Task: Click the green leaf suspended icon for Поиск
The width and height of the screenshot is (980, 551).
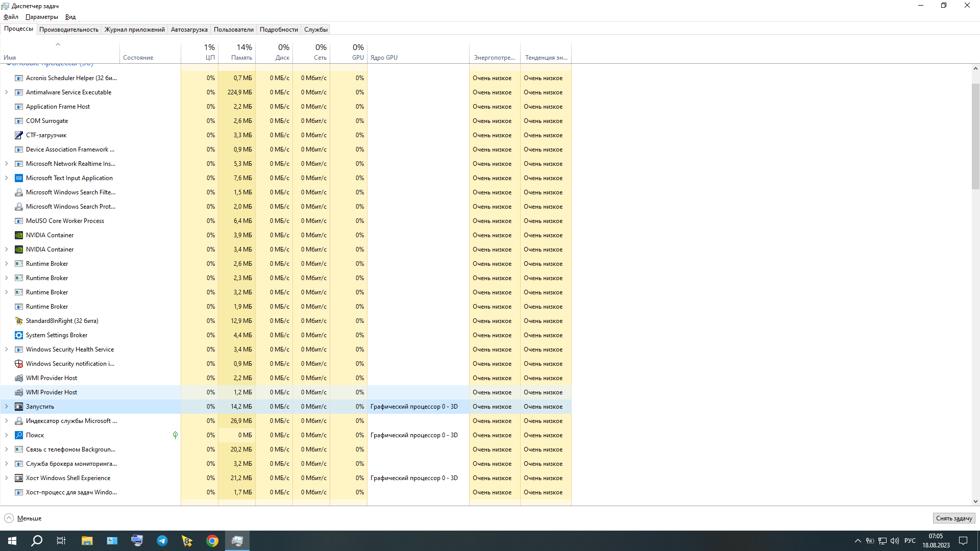Action: click(175, 435)
